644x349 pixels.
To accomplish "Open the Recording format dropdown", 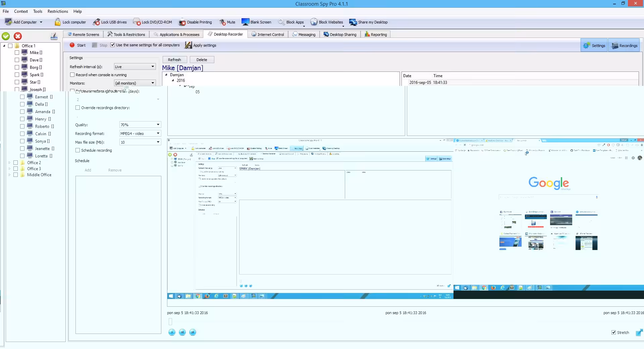I will [x=140, y=134].
